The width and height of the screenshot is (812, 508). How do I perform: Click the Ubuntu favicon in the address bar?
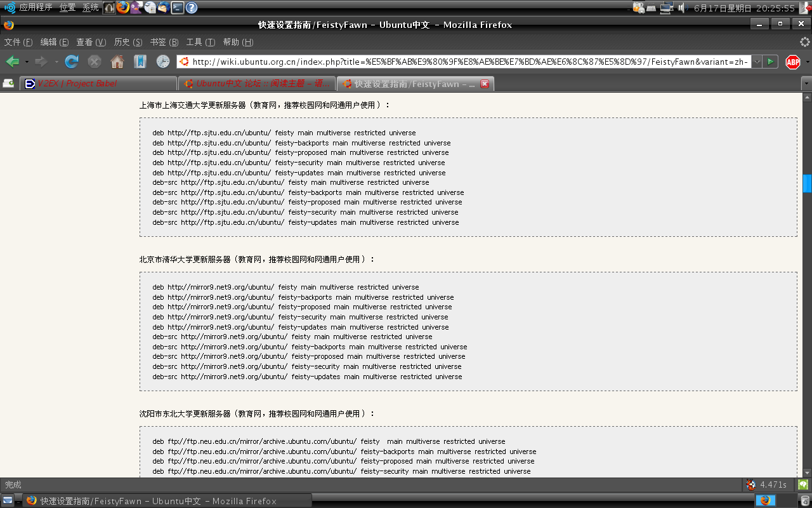(184, 62)
